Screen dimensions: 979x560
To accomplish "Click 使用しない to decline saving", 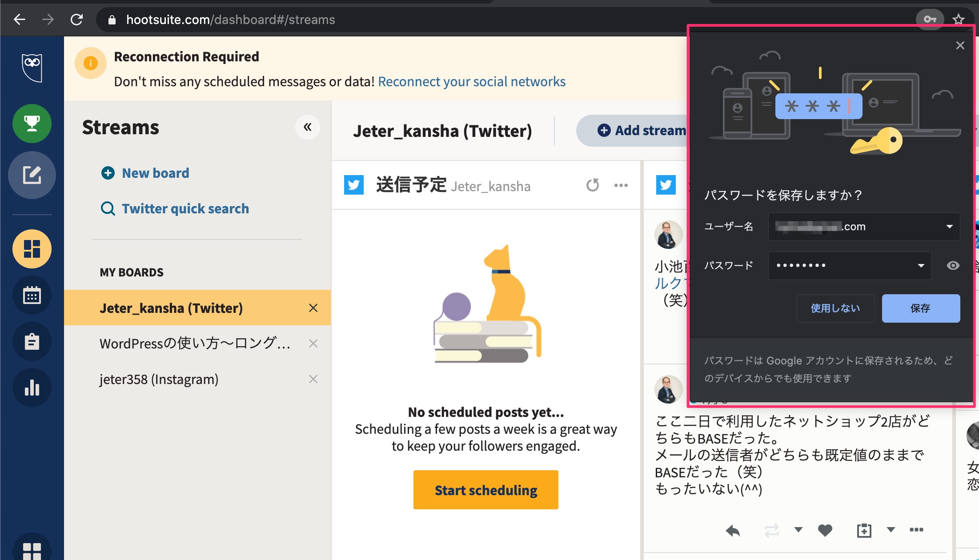I will tap(835, 308).
